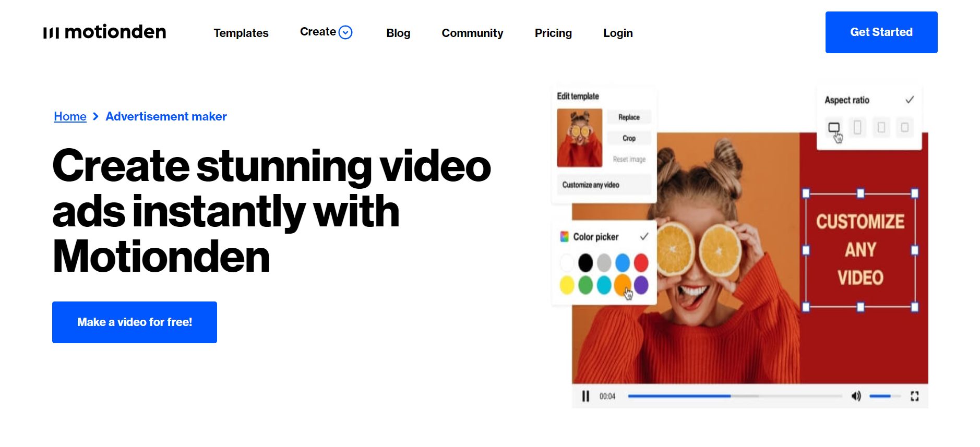
Task: Open the Login page
Action: tap(618, 33)
